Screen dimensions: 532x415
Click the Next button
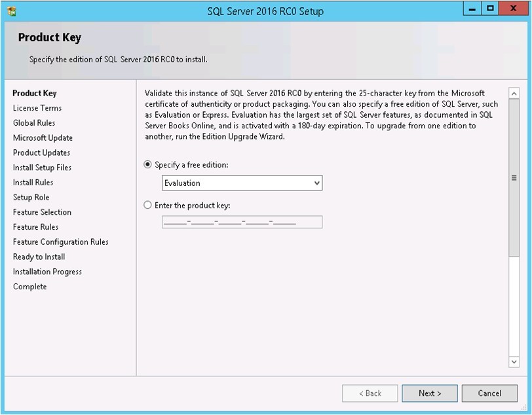[430, 393]
